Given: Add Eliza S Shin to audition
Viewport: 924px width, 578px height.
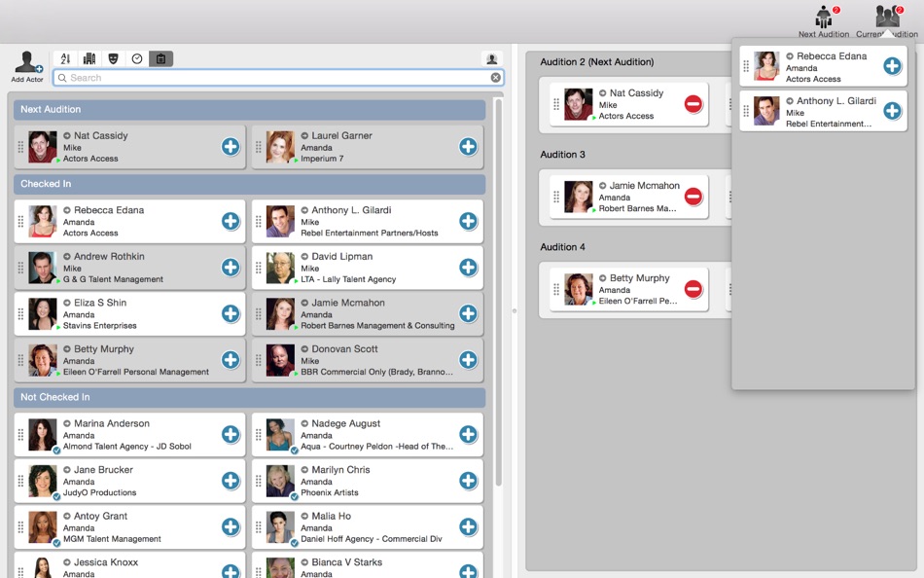Looking at the screenshot, I should click(x=231, y=313).
